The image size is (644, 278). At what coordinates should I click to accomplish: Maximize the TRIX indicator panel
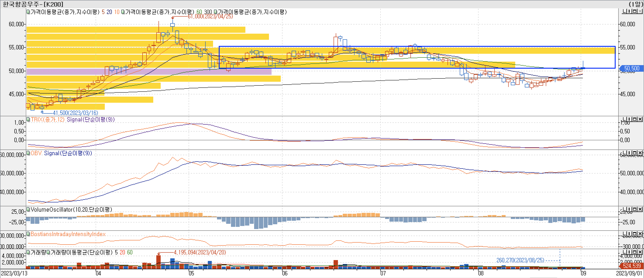pos(635,119)
